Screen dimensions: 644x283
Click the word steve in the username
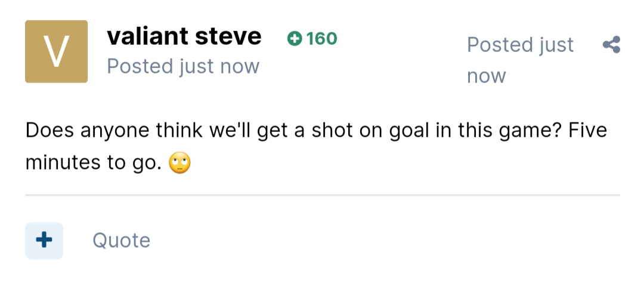point(228,36)
